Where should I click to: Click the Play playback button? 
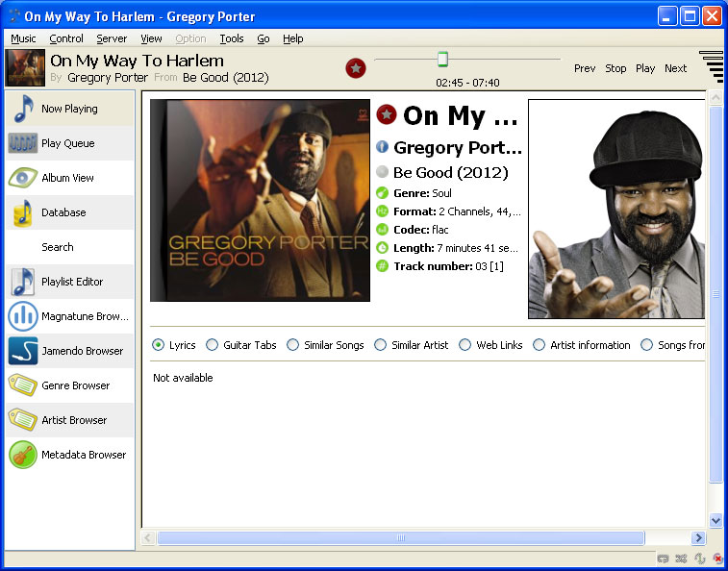(645, 68)
